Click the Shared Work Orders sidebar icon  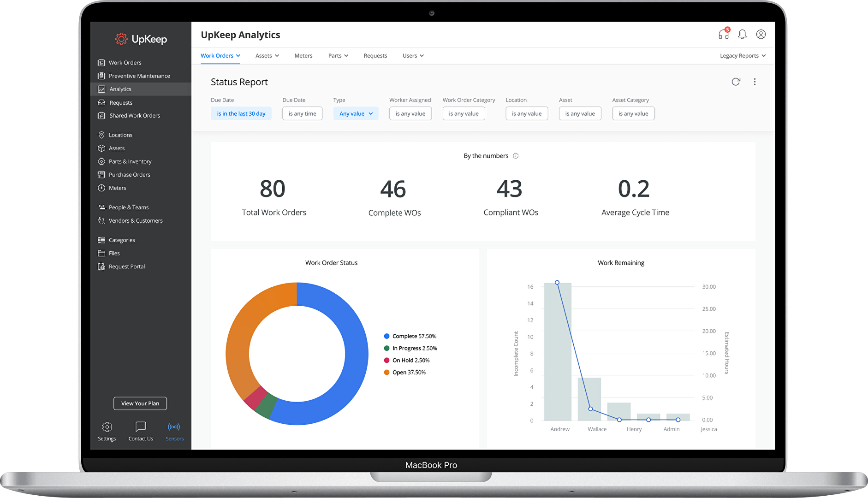click(101, 116)
